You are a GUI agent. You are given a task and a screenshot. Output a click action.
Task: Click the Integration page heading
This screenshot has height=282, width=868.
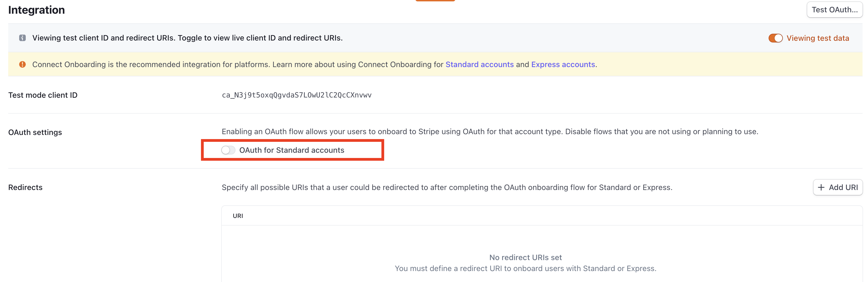[36, 10]
